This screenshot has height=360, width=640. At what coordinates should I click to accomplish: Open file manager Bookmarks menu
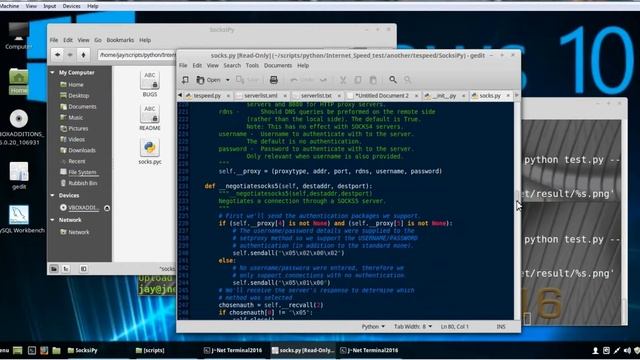coord(120,40)
